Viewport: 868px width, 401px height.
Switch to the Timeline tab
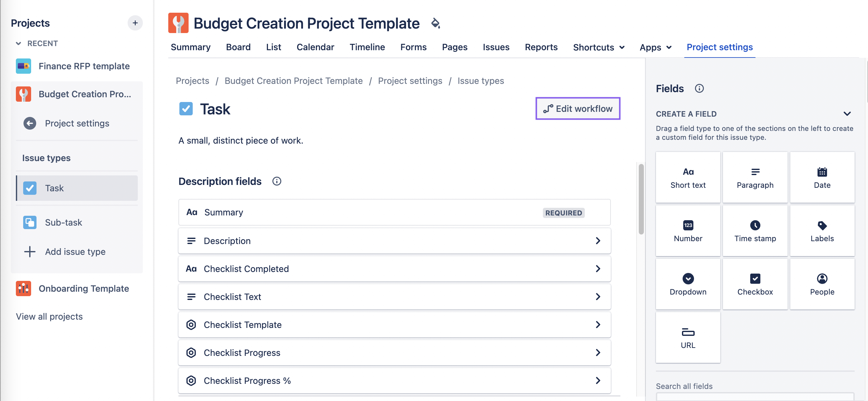coord(367,47)
